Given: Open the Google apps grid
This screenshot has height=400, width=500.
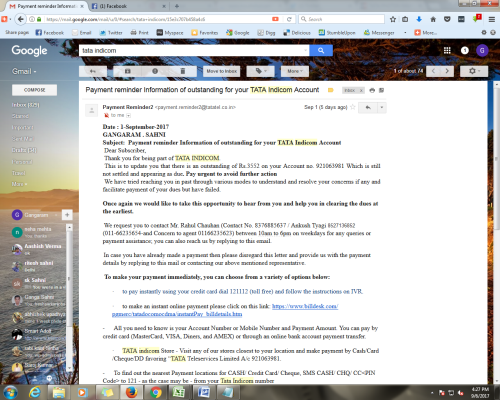Looking at the screenshot, I should (447, 50).
